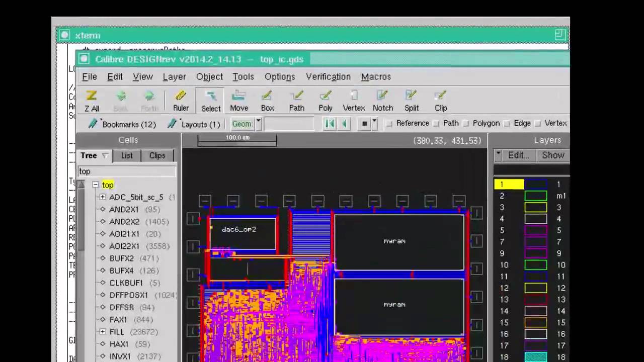
Task: Collapse the top cell tree node
Action: (x=95, y=185)
